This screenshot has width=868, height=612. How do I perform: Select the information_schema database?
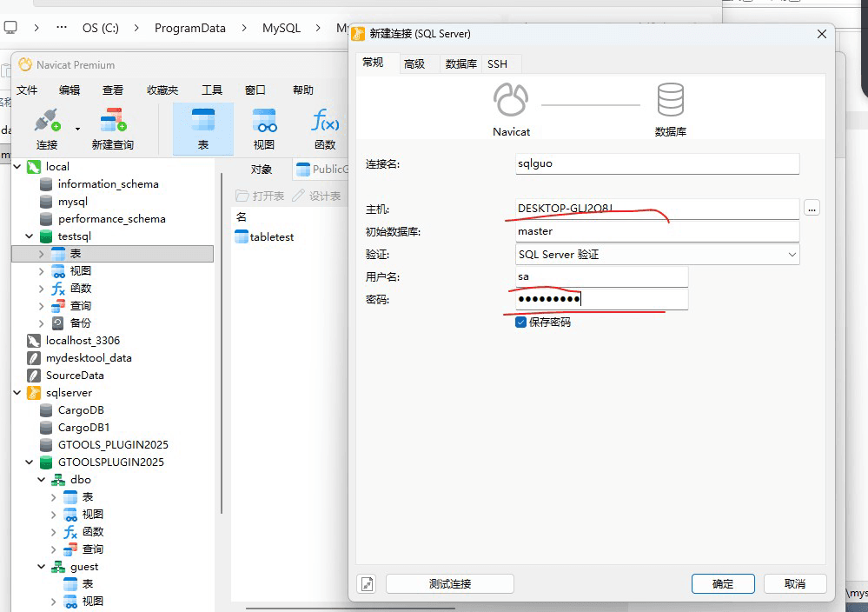coord(108,184)
